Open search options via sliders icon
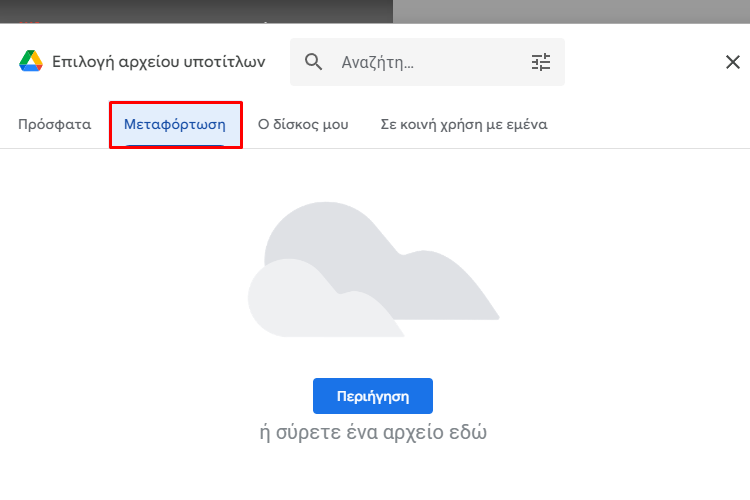Screen dimensions: 750x500 point(541,62)
